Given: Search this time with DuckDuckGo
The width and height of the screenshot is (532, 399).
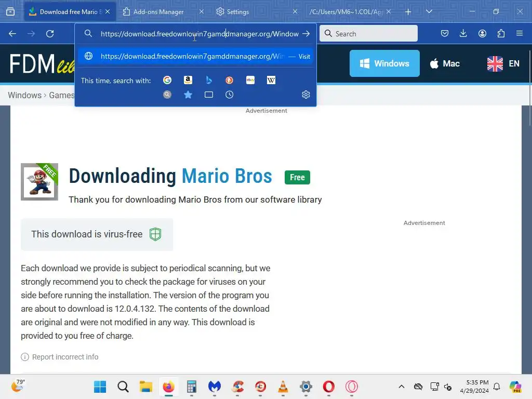Looking at the screenshot, I should [229, 80].
